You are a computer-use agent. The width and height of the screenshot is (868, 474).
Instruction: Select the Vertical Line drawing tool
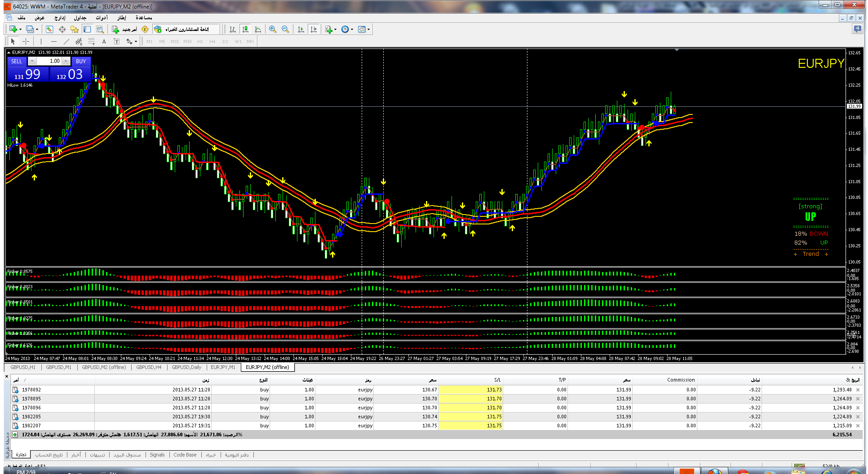point(41,41)
